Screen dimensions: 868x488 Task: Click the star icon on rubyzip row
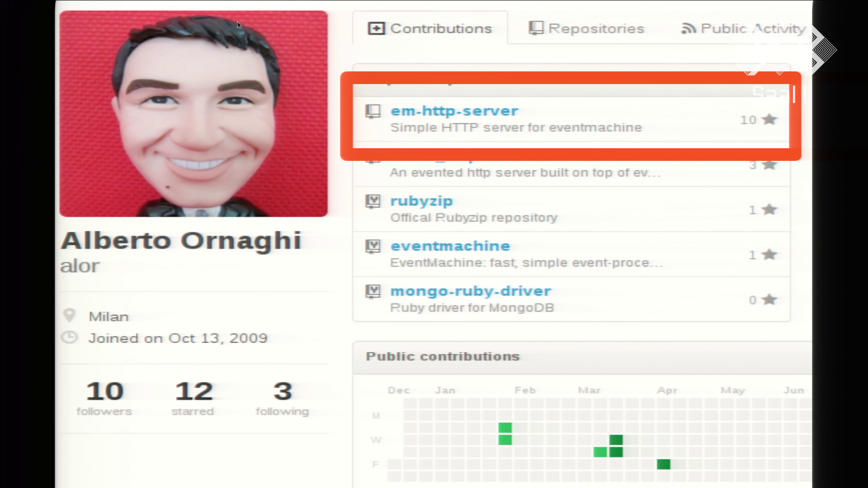click(x=769, y=209)
